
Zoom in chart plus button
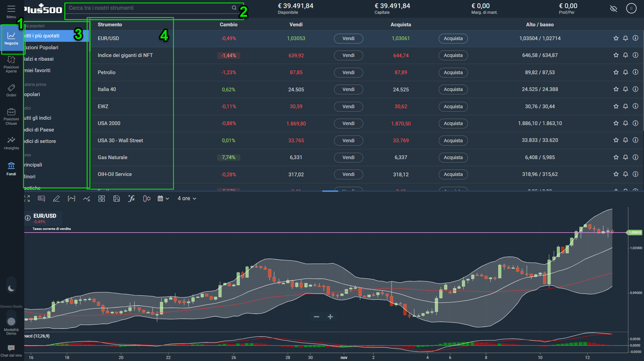coord(330,317)
